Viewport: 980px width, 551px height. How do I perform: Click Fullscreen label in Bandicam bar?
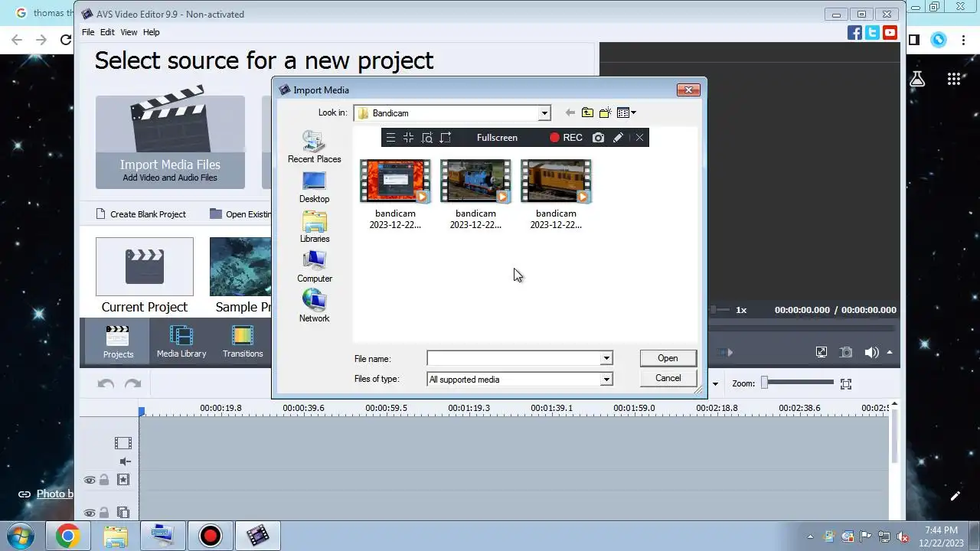[497, 138]
